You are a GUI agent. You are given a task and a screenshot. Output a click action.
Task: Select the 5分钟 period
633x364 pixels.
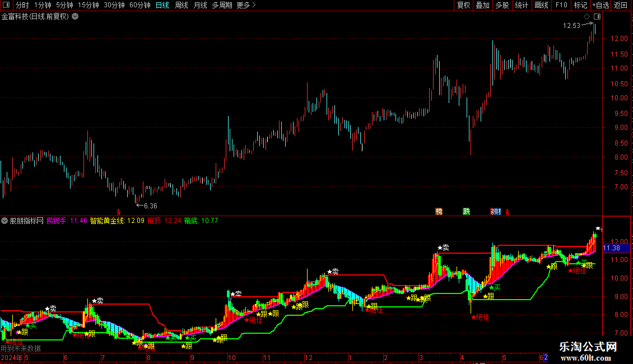click(64, 5)
